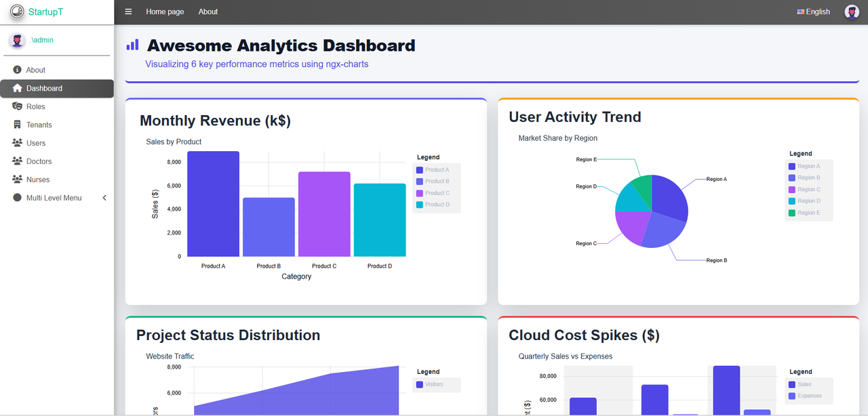Click the User Activity Trend heading
Viewport: 868px width, 416px height.
pos(575,117)
